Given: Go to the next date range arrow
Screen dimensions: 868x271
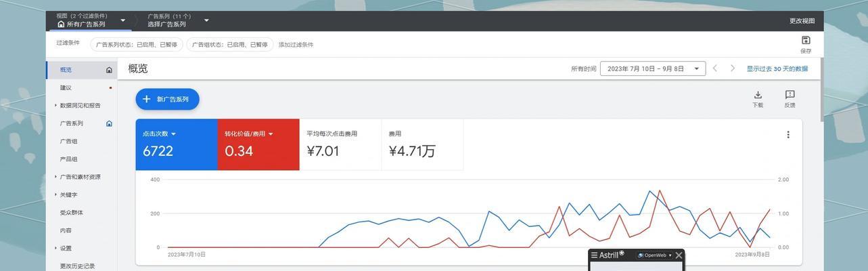Looking at the screenshot, I should tap(733, 68).
